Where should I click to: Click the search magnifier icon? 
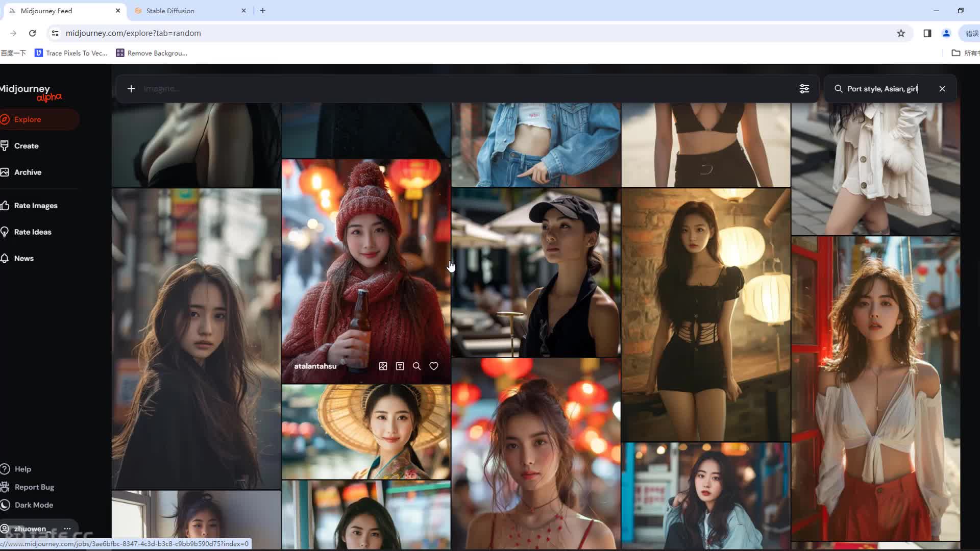click(x=838, y=89)
